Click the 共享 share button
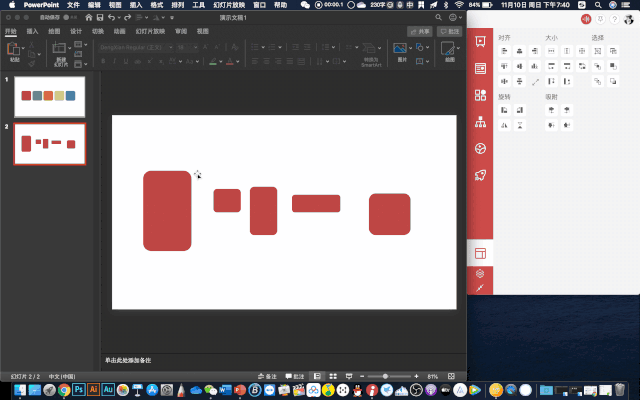 coord(421,31)
